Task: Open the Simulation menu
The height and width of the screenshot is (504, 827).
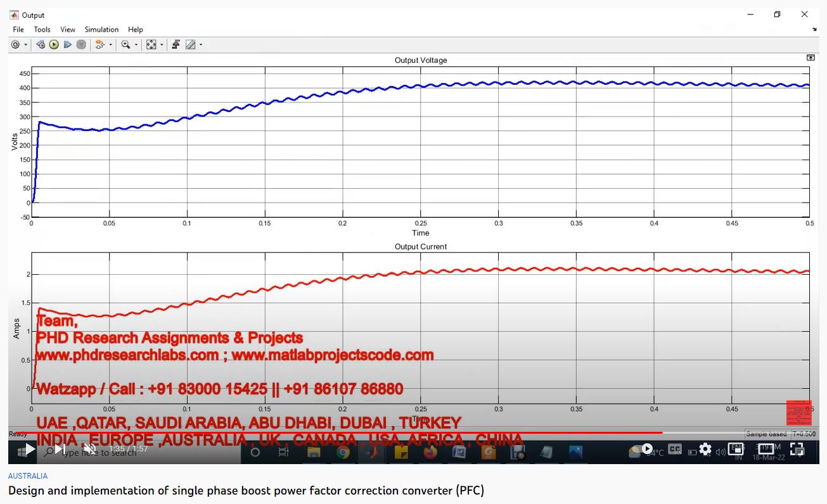Action: tap(101, 29)
